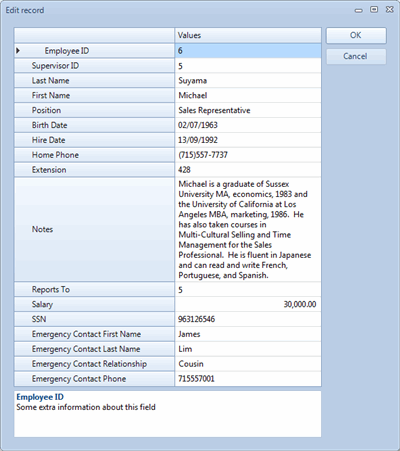Select the Supervisor ID row header
This screenshot has width=400, height=451.
(94, 66)
